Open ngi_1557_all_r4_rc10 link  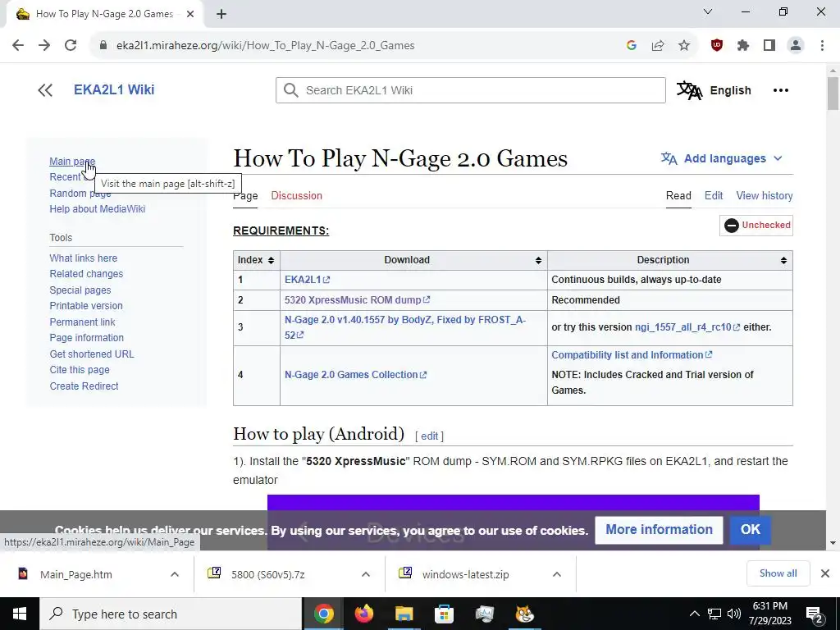687,326
